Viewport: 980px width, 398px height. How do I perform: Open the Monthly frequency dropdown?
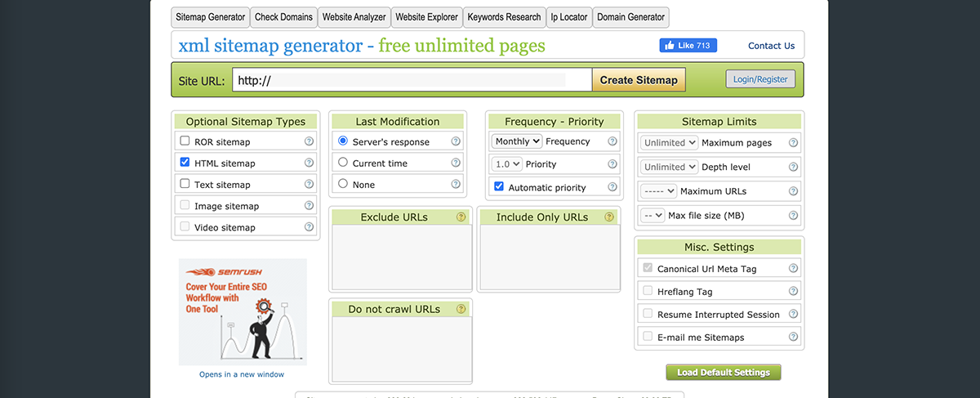517,141
